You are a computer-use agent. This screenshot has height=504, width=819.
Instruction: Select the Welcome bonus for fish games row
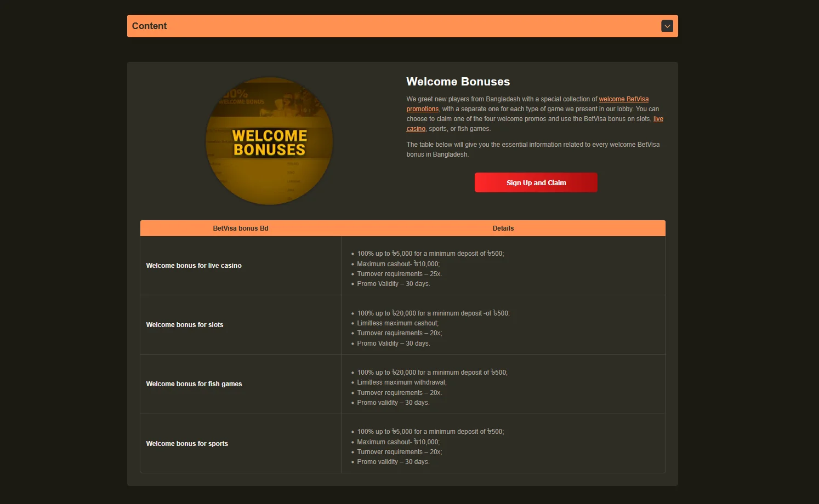click(194, 384)
